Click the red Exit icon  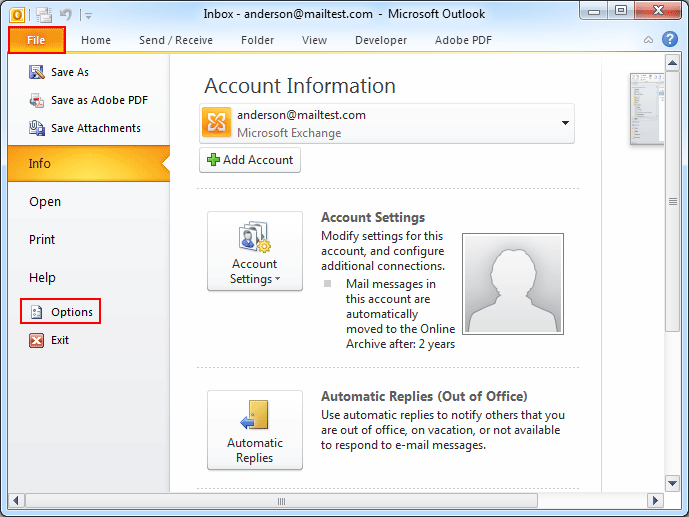point(36,340)
